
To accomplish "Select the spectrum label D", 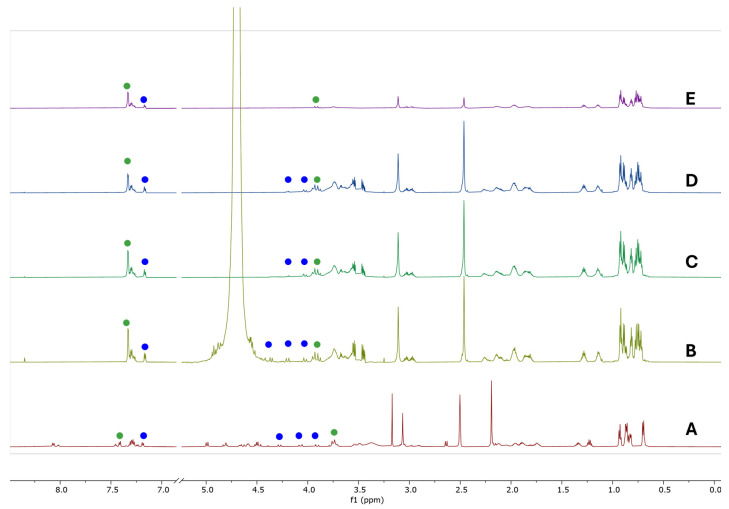I will 691,180.
